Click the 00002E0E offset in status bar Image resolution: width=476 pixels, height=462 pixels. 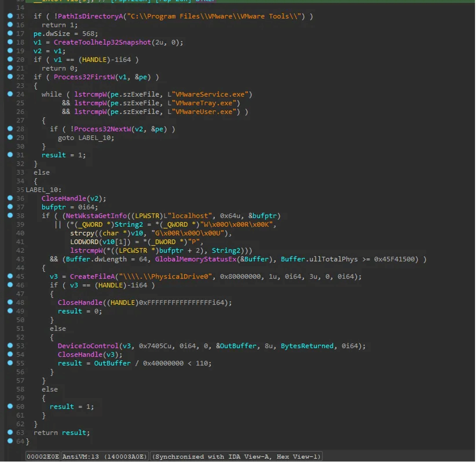[43, 456]
